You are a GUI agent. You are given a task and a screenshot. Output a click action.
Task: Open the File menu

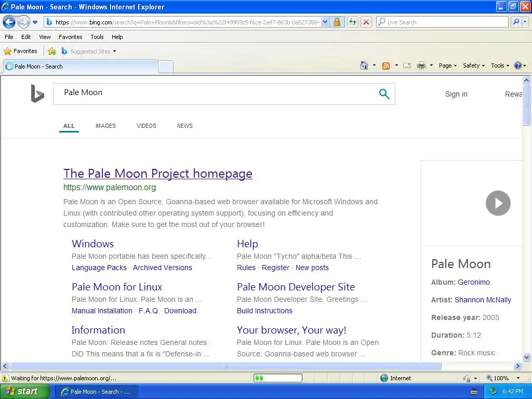click(9, 37)
